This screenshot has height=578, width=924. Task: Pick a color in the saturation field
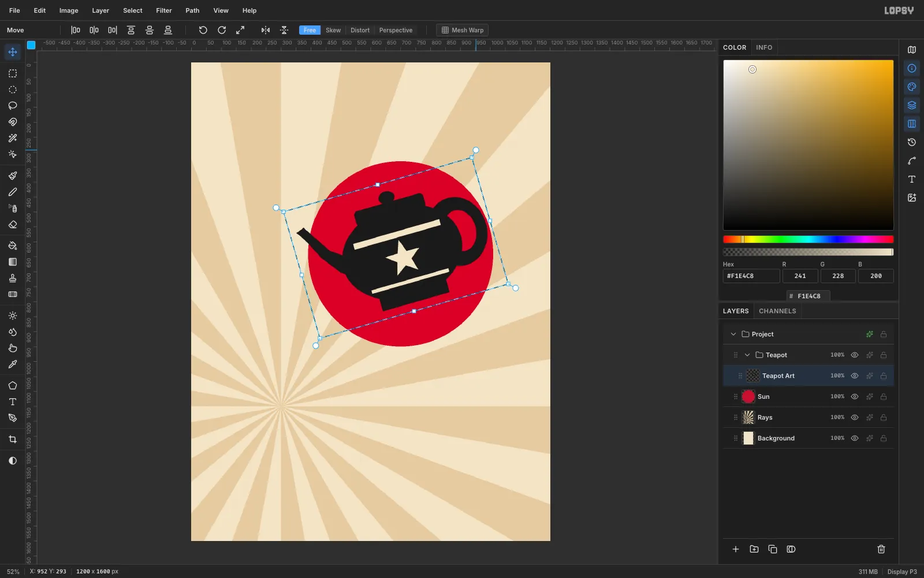tap(808, 145)
